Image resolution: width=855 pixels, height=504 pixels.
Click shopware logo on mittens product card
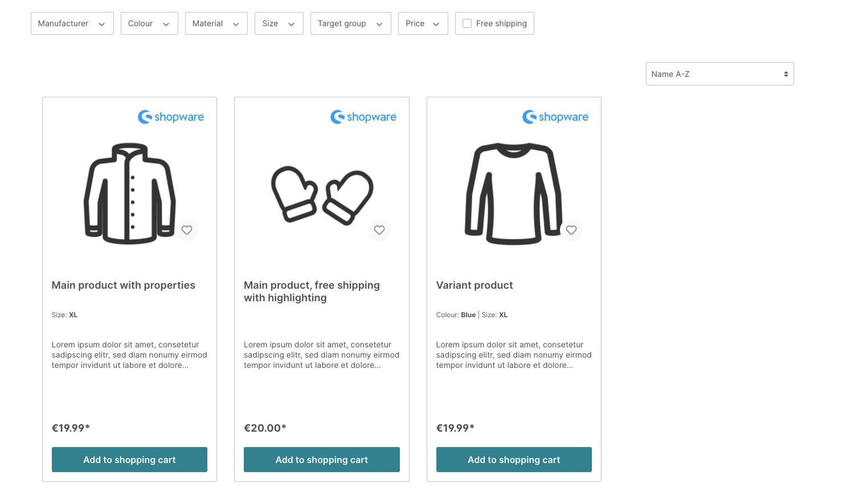[363, 117]
